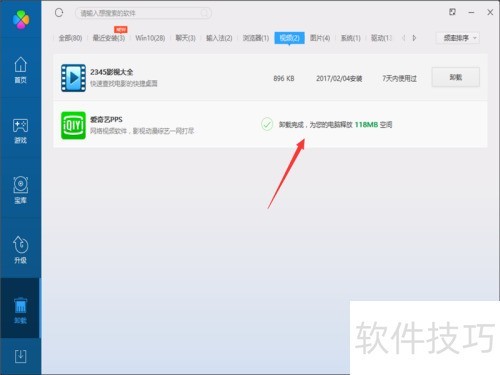500x375 pixels.
Task: Switch to the 驱动 tab
Action: click(381, 38)
